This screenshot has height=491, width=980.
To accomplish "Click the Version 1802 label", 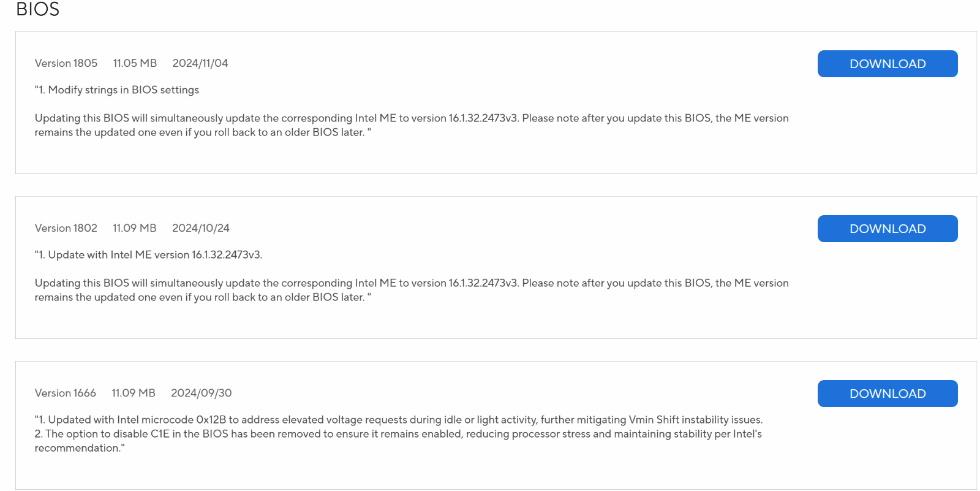I will coord(66,228).
